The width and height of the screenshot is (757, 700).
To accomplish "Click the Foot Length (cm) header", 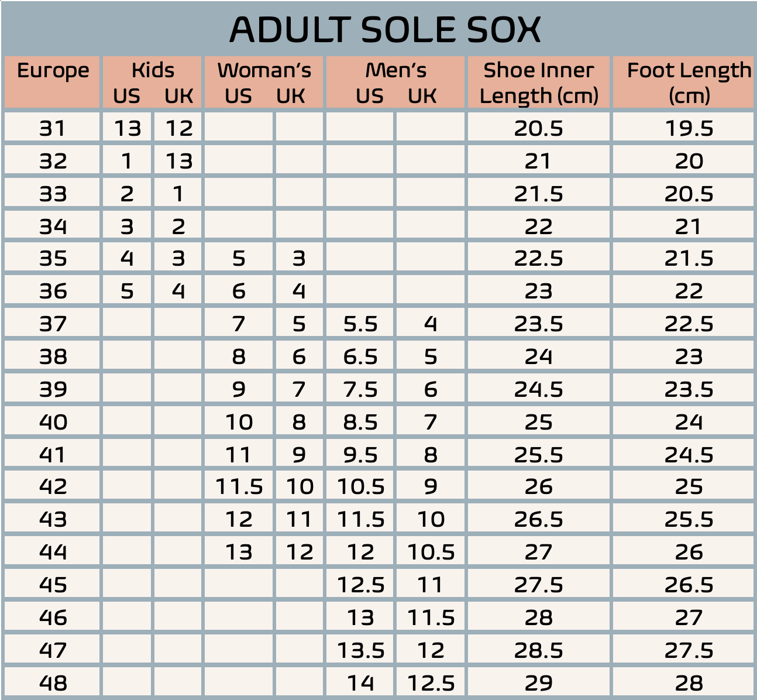I will [689, 83].
